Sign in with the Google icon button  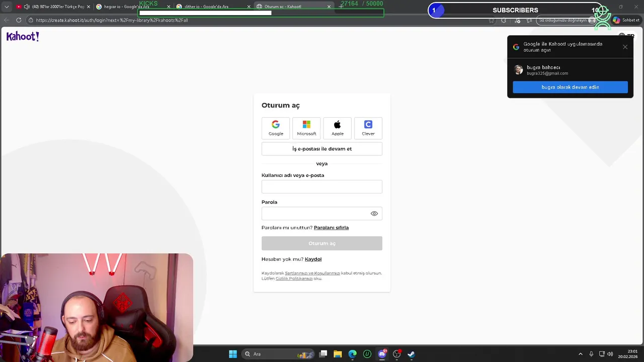point(276,128)
